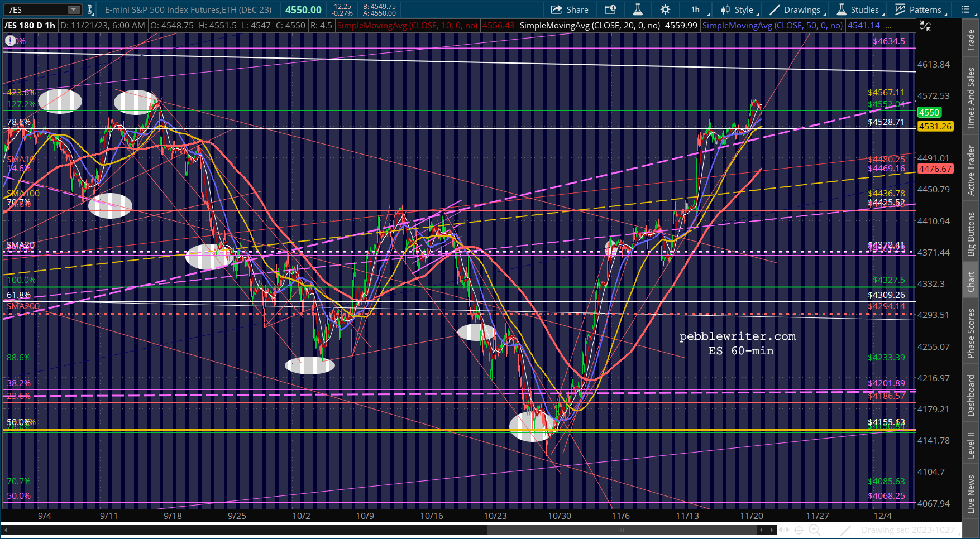Open the Active Trader side tab

point(971,170)
